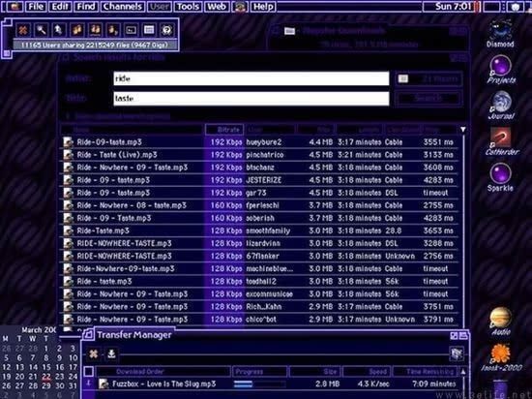
Task: Click the Fuzzbox download progress bar
Action: coord(259,384)
